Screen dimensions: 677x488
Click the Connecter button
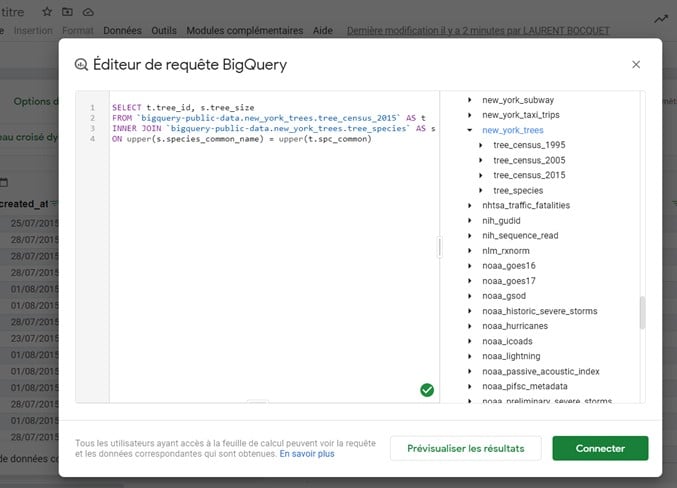pyautogui.click(x=600, y=448)
